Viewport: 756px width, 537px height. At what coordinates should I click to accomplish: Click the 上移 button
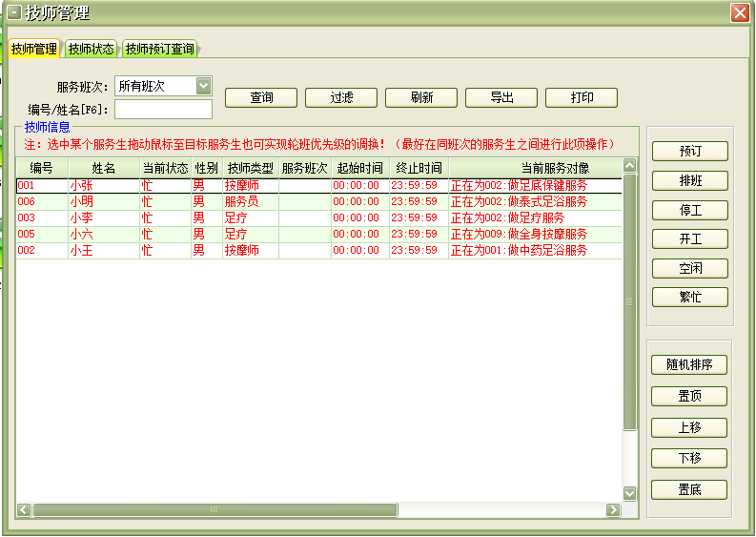(689, 427)
